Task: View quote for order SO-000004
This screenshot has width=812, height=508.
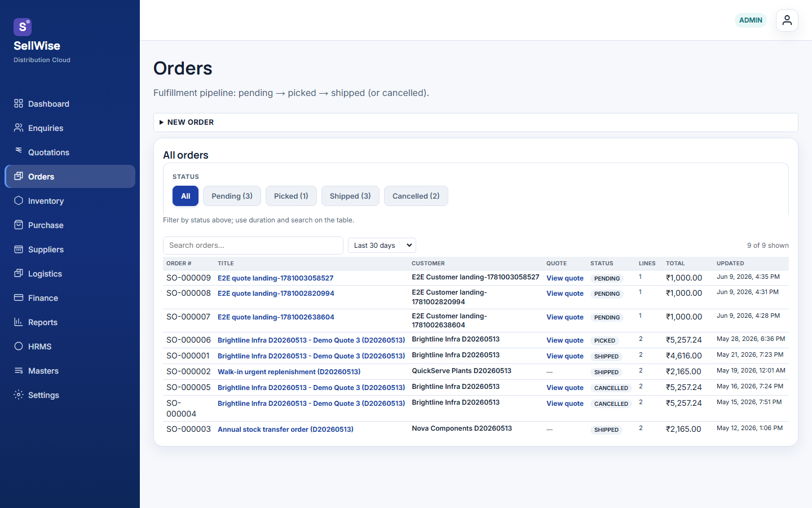Action: 565,404
